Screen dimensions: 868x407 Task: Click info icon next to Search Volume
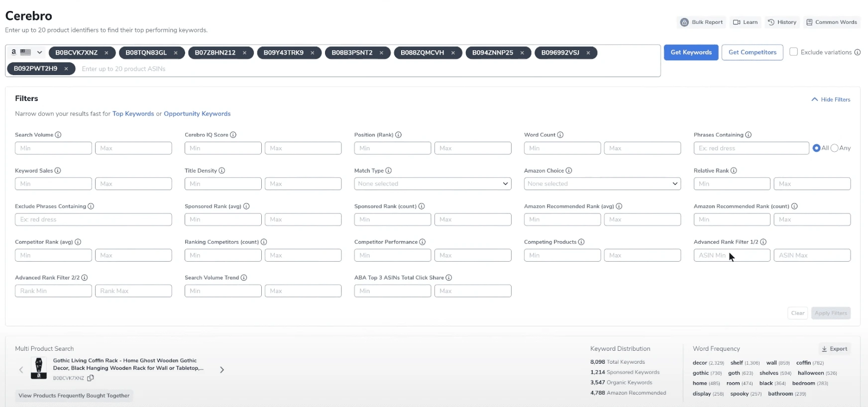point(58,135)
